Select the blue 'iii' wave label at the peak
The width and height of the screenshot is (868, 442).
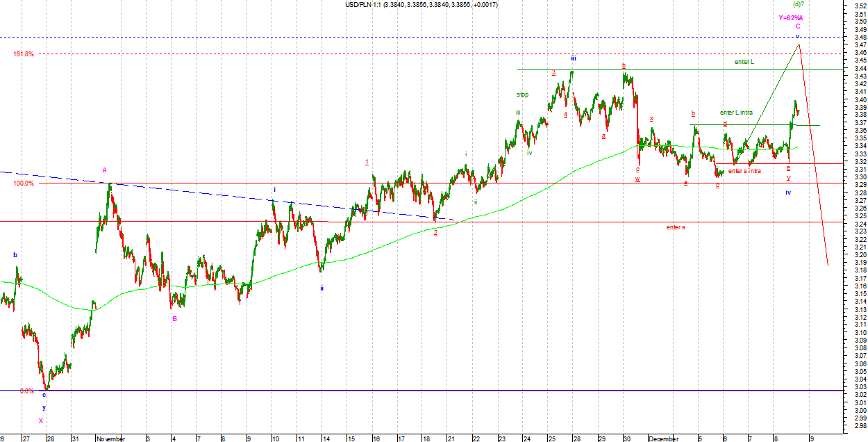574,58
